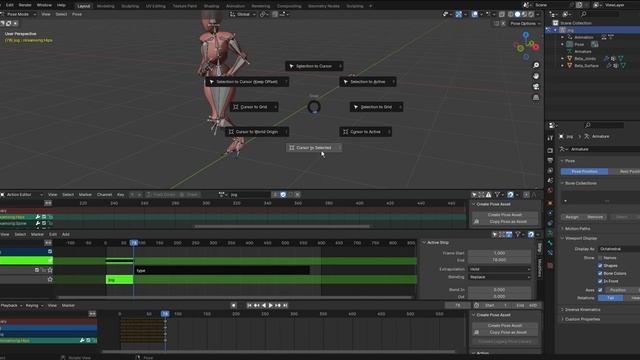Screen dimensions: 640x360
Task: Choose Selection to Cursor in the Snap pie menu
Action: tap(314, 66)
